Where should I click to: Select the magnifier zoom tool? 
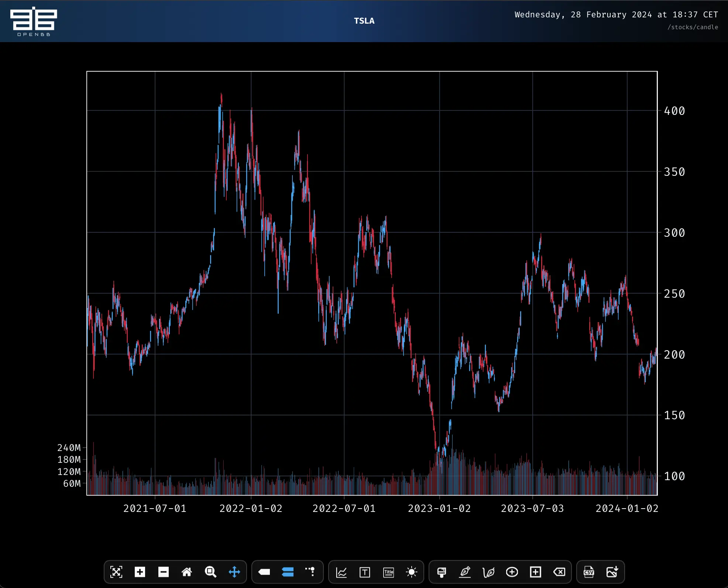tap(210, 572)
